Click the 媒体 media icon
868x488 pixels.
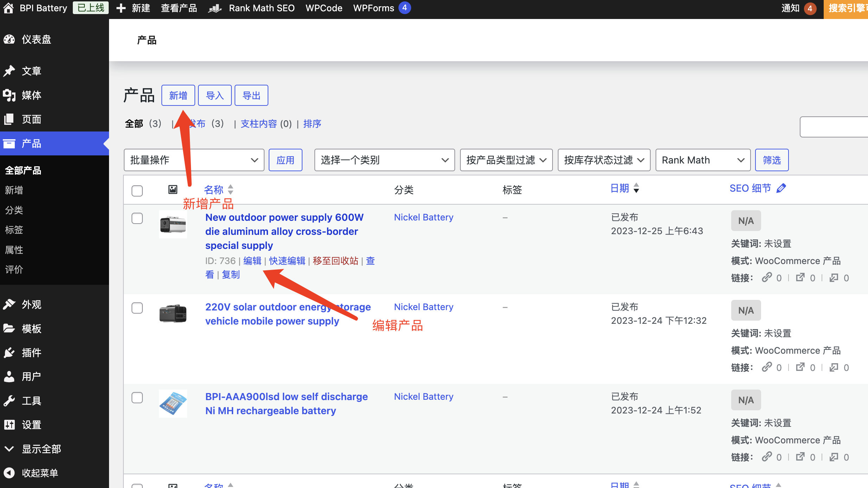[9, 95]
